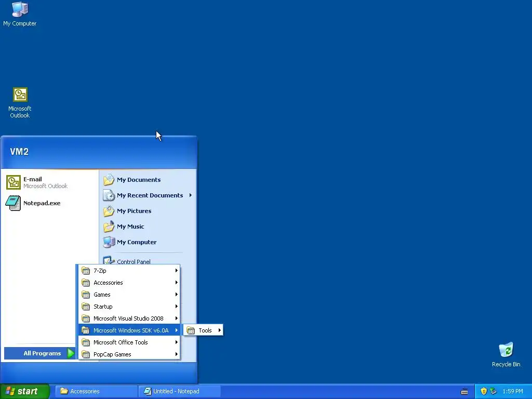
Task: Click the My Computer icon in Start menu
Action: (x=109, y=242)
